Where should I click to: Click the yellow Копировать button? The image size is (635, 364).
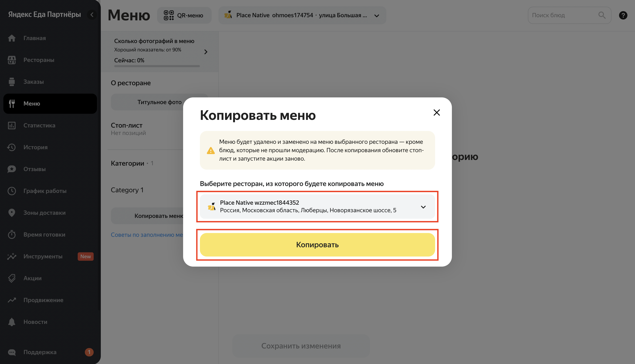coord(317,245)
